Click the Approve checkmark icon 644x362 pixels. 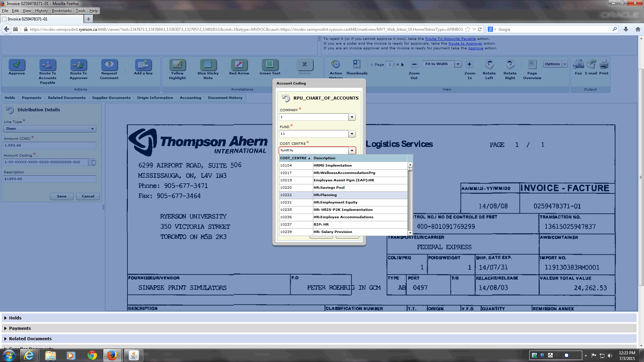pyautogui.click(x=16, y=64)
